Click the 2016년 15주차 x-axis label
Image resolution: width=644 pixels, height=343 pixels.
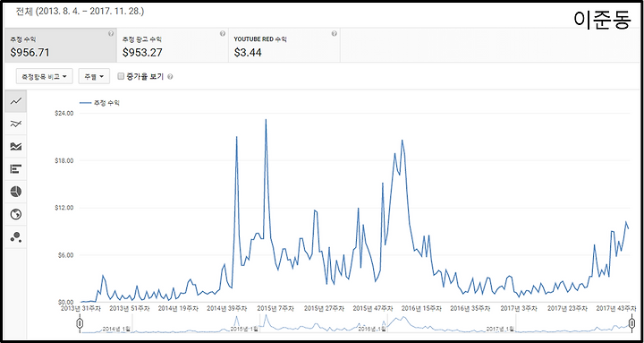tap(421, 308)
